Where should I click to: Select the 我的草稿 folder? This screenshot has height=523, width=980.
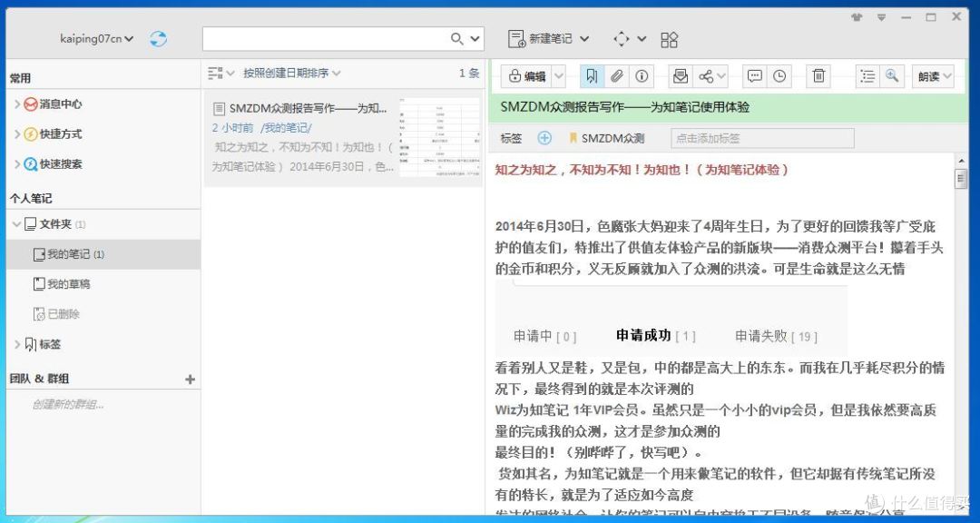click(103, 284)
